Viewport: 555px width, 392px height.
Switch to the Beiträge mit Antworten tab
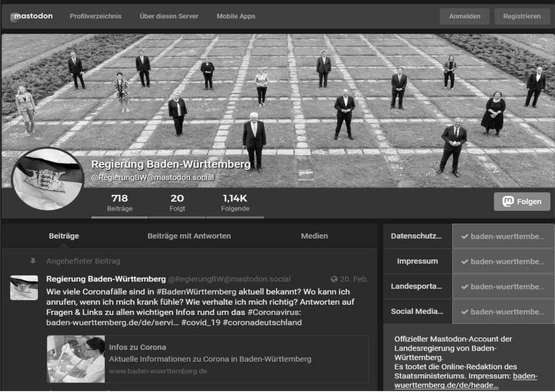189,236
